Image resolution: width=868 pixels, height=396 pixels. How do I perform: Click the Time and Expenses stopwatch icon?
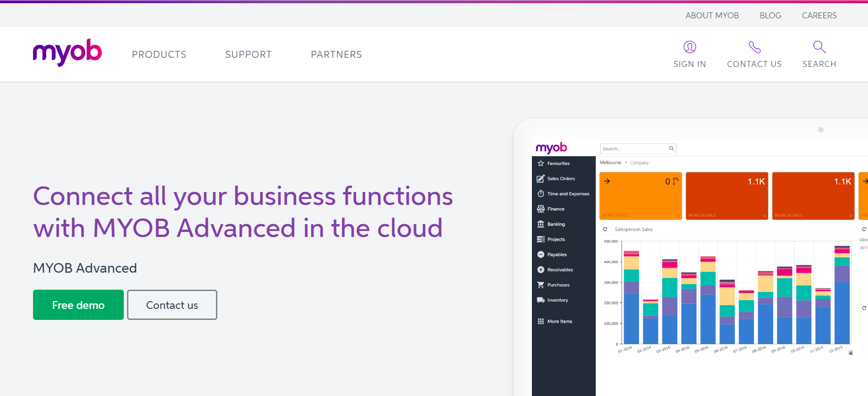tap(541, 194)
